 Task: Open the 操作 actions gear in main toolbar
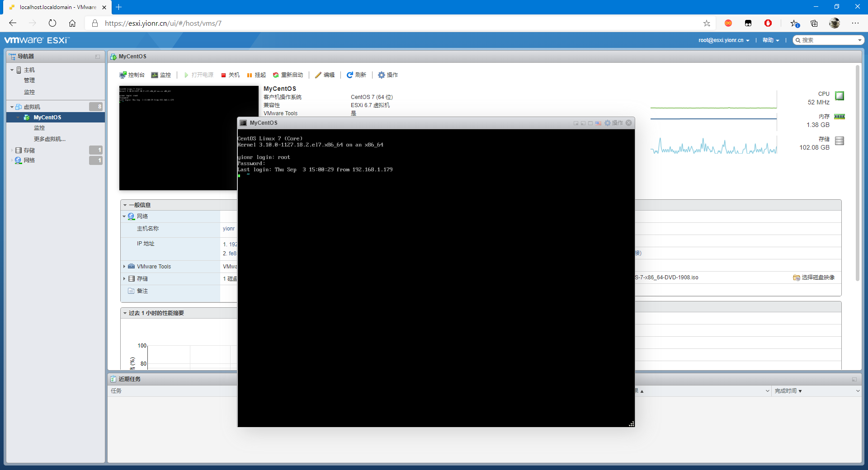click(388, 75)
